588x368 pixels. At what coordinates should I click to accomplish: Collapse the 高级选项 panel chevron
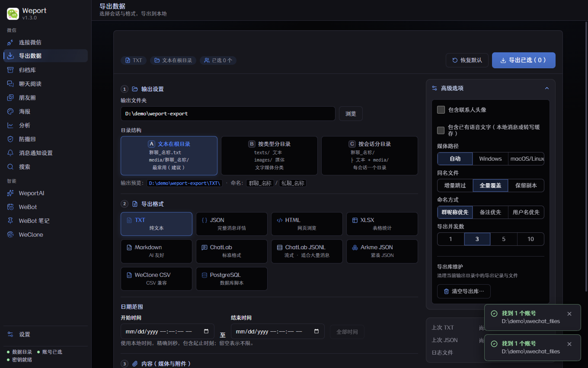(547, 88)
